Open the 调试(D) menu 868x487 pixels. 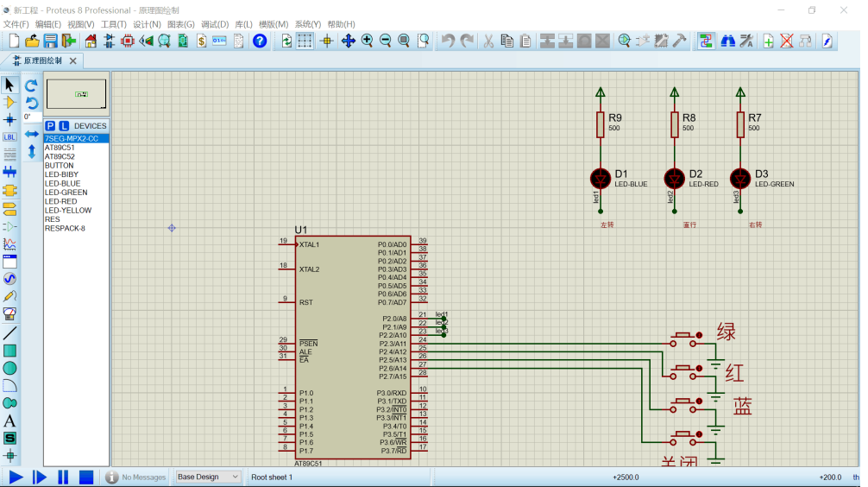point(215,24)
